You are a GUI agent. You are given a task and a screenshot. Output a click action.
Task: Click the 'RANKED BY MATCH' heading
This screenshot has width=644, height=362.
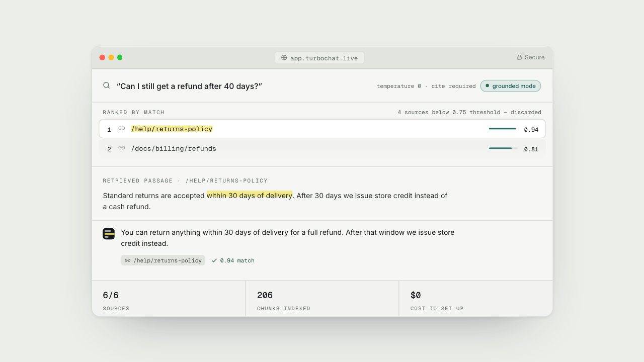(x=134, y=112)
